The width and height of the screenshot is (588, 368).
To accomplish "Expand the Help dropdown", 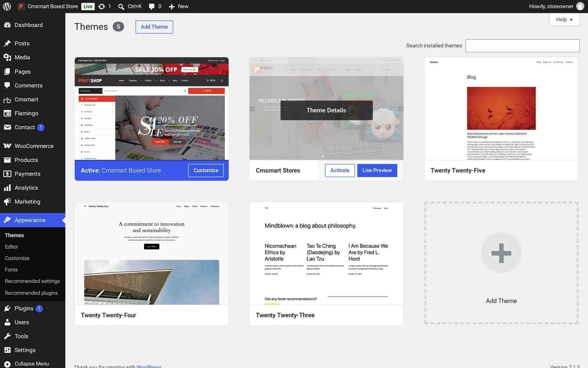I will click(x=564, y=20).
